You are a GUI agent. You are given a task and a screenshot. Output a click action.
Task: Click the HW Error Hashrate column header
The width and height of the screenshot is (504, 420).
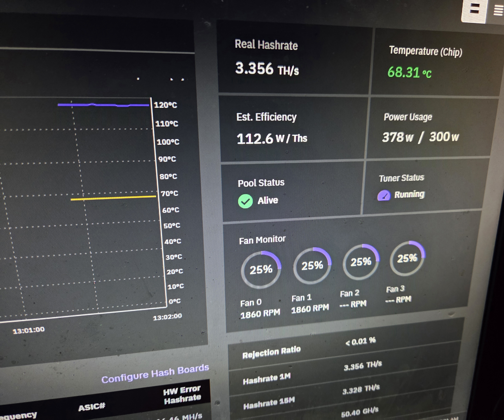(x=182, y=395)
